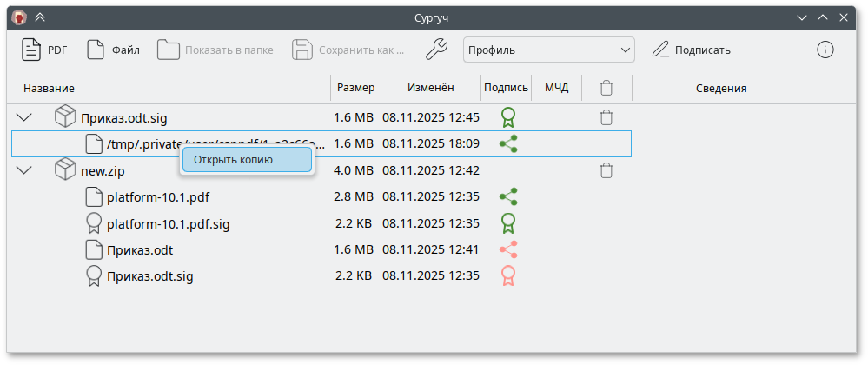This screenshot has width=868, height=365.
Task: Select Открыть копию in context menu
Action: click(246, 160)
